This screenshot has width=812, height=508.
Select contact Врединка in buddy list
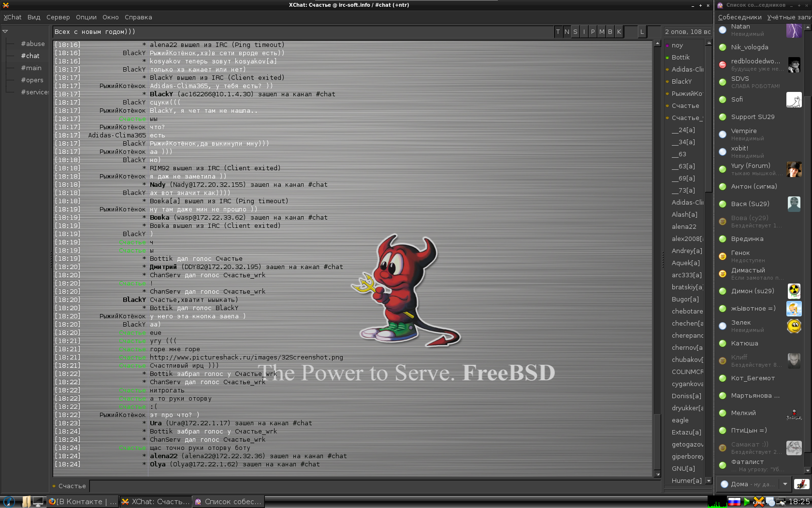pyautogui.click(x=760, y=239)
